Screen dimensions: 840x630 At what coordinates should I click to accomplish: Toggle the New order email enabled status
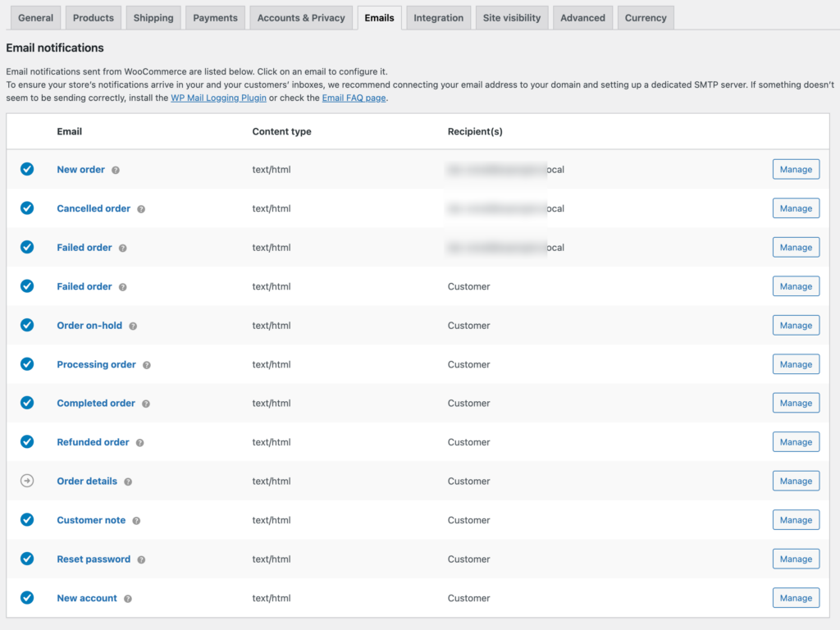click(27, 169)
